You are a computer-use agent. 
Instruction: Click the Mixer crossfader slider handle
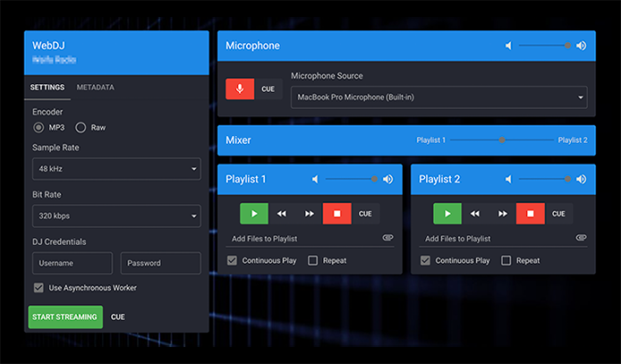[502, 140]
